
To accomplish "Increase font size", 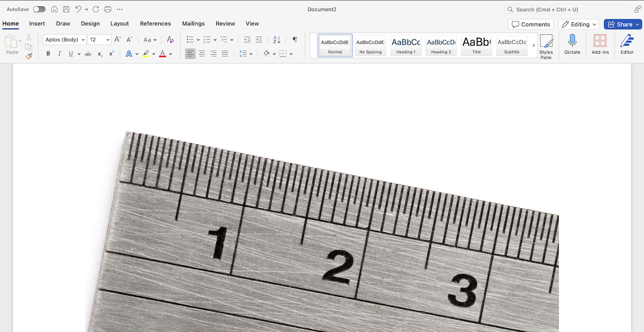I will coord(117,40).
